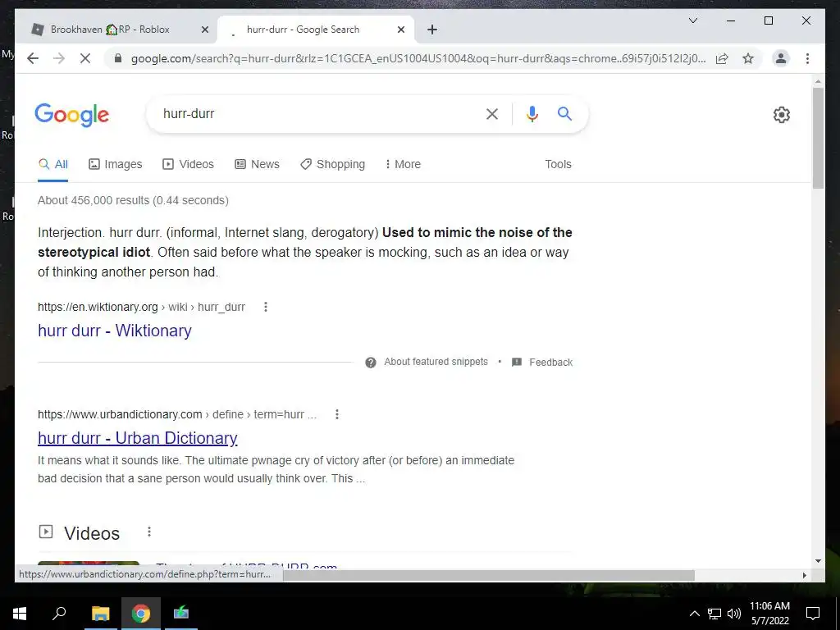Viewport: 840px width, 630px height.
Task: Open options for Urban Dictionary result
Action: click(337, 414)
